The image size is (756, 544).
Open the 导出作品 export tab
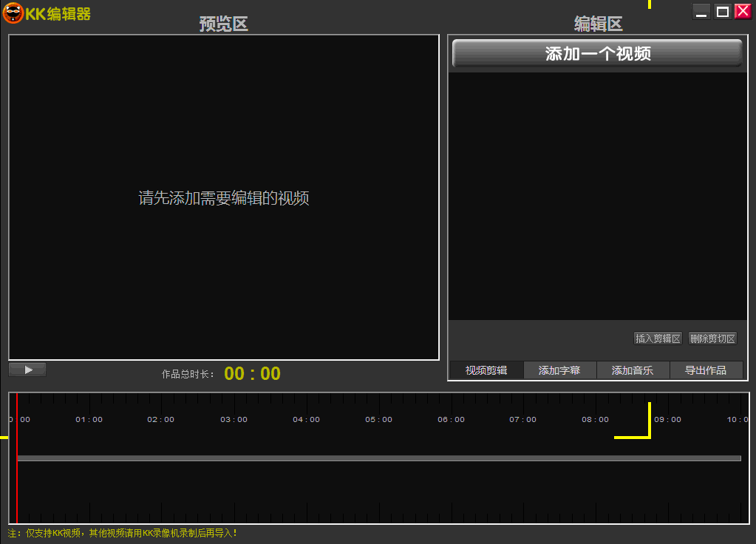coord(706,370)
